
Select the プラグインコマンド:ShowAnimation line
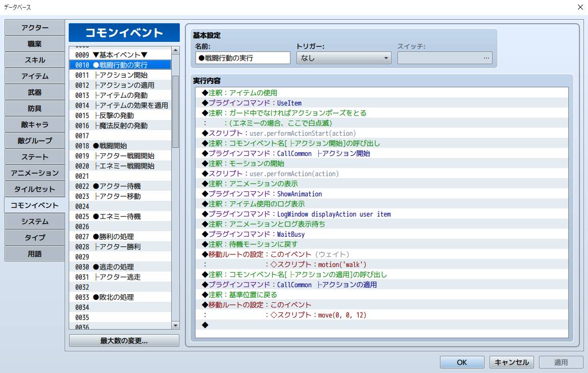(x=382, y=194)
